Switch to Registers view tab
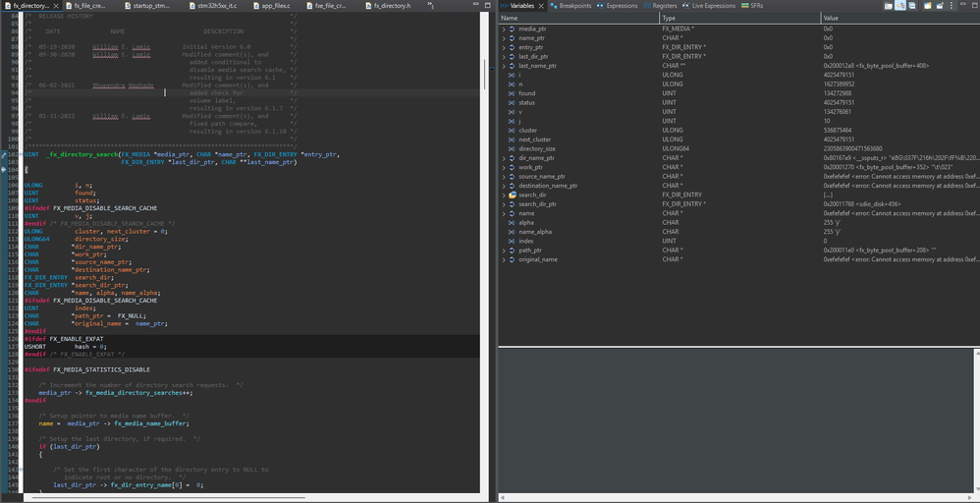The height and width of the screenshot is (503, 980). coord(660,6)
